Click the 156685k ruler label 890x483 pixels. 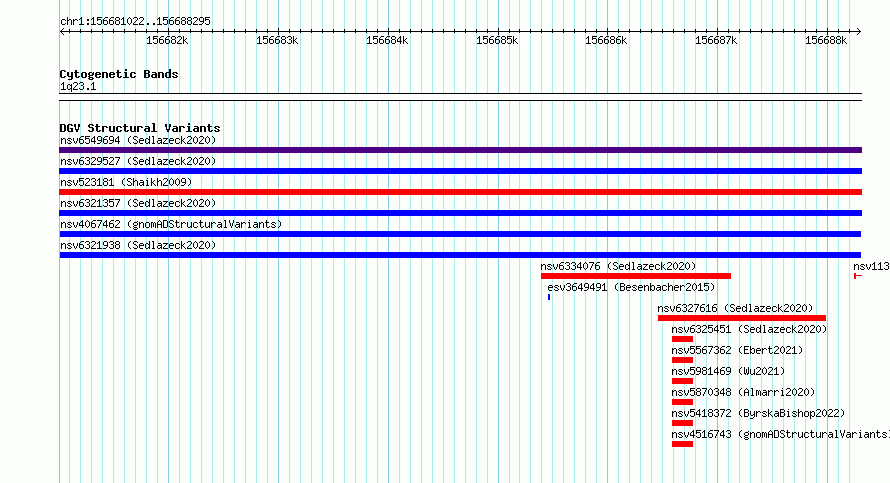(497, 40)
